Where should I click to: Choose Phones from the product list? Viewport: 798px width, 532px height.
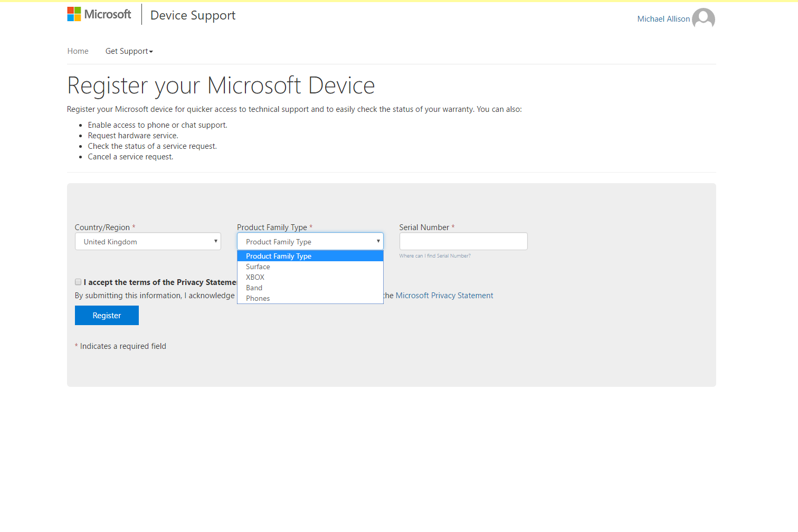pyautogui.click(x=310, y=298)
